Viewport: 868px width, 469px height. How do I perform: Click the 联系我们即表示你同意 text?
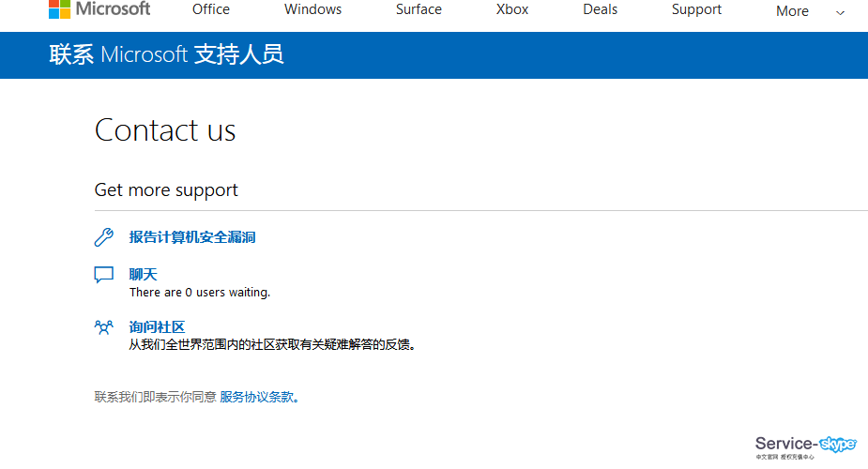(x=155, y=397)
